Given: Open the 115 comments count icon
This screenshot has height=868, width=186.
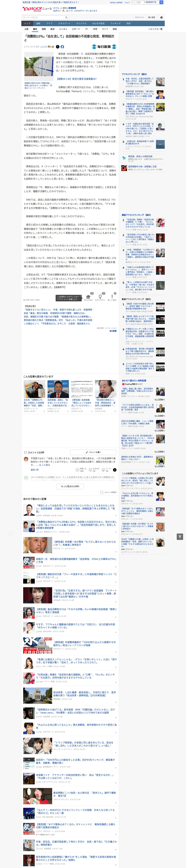Looking at the screenshot, I should 44,47.
